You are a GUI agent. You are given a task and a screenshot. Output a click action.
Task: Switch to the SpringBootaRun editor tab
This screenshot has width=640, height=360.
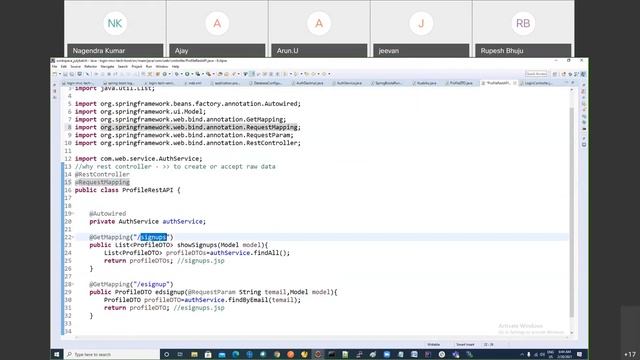[388, 83]
